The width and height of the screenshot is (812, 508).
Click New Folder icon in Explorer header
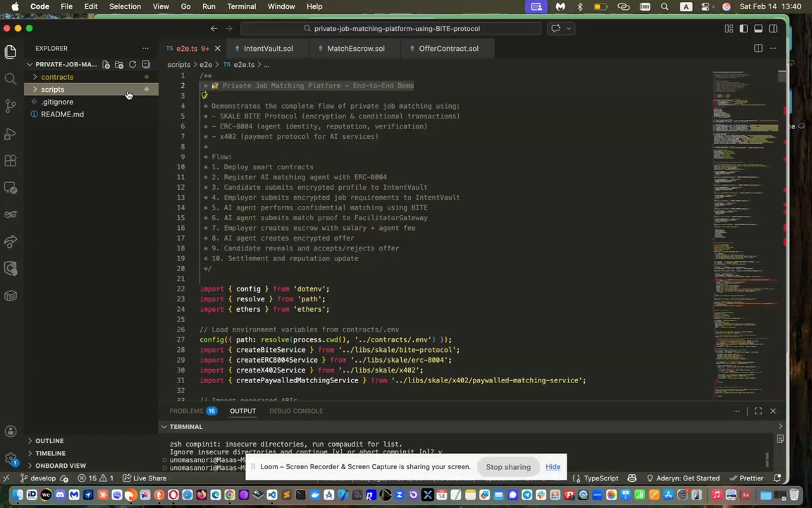pyautogui.click(x=119, y=64)
